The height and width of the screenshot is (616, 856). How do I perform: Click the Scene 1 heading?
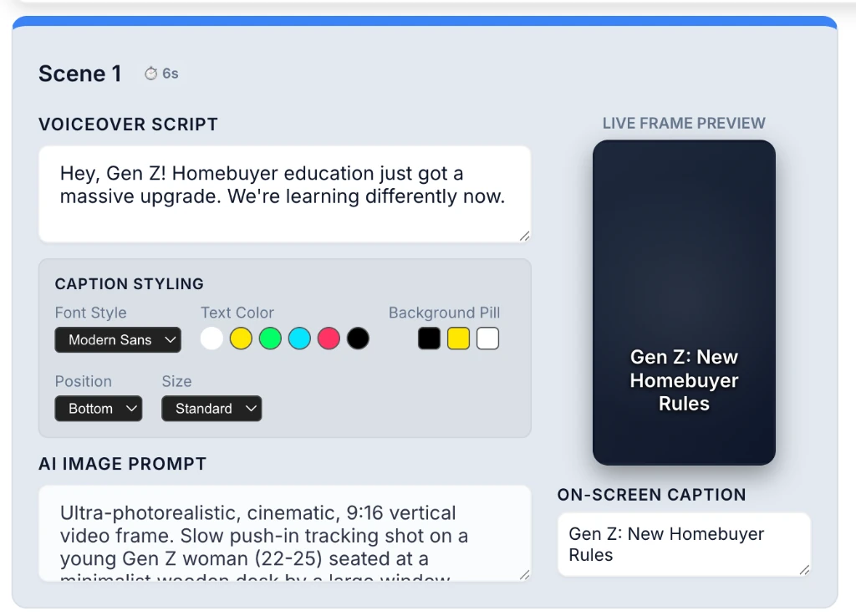pos(80,74)
